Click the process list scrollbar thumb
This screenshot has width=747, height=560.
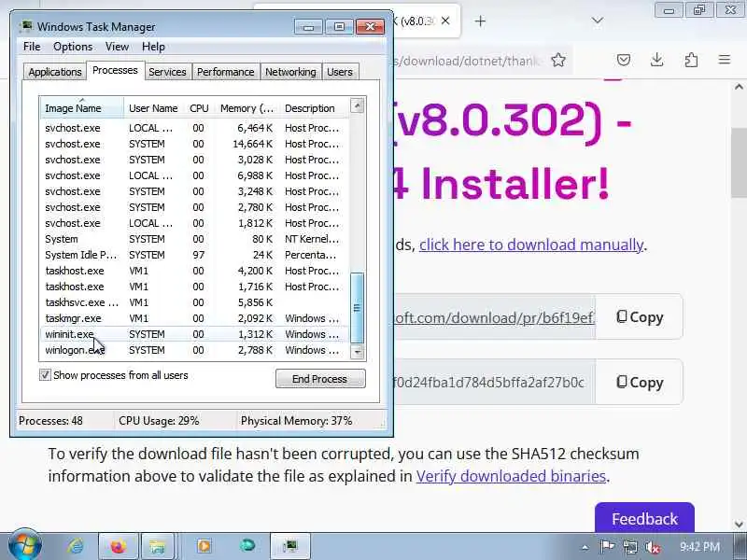click(x=358, y=308)
